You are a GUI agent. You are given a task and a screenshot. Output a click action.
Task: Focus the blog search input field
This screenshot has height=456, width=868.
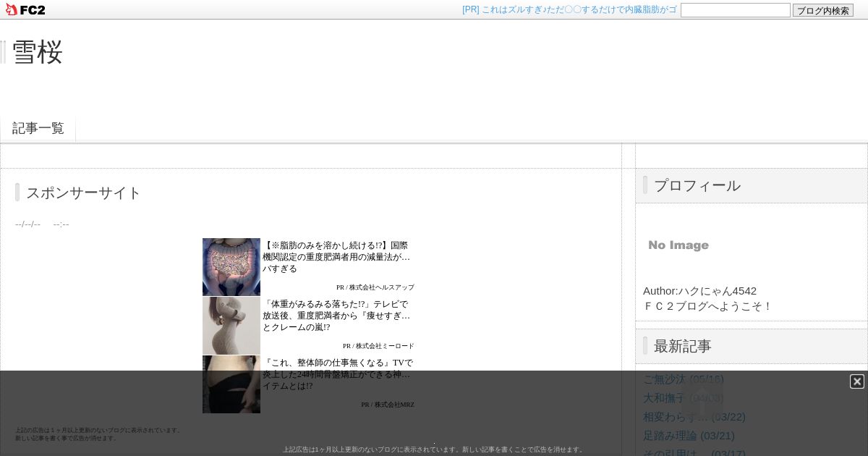[x=735, y=10]
